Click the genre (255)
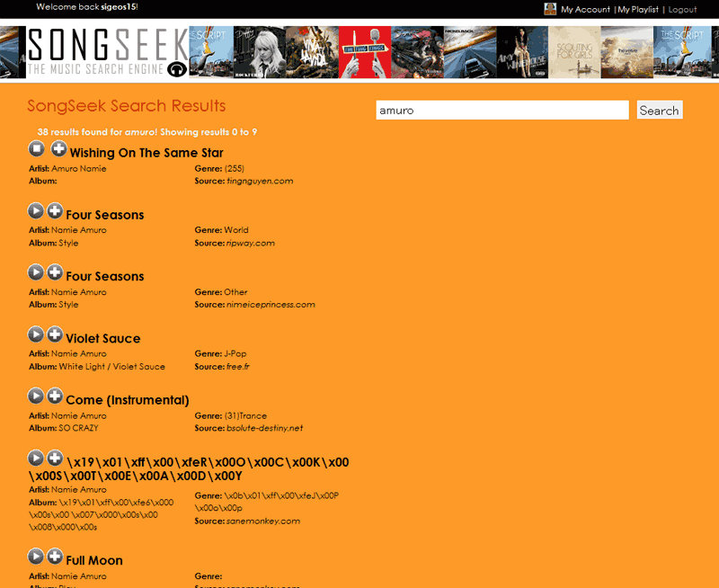 235,169
